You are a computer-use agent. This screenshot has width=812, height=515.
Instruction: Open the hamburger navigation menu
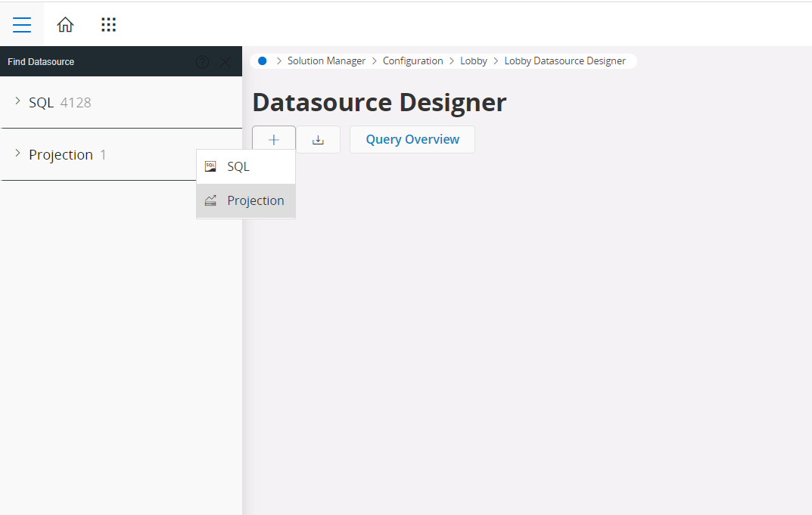tap(22, 25)
